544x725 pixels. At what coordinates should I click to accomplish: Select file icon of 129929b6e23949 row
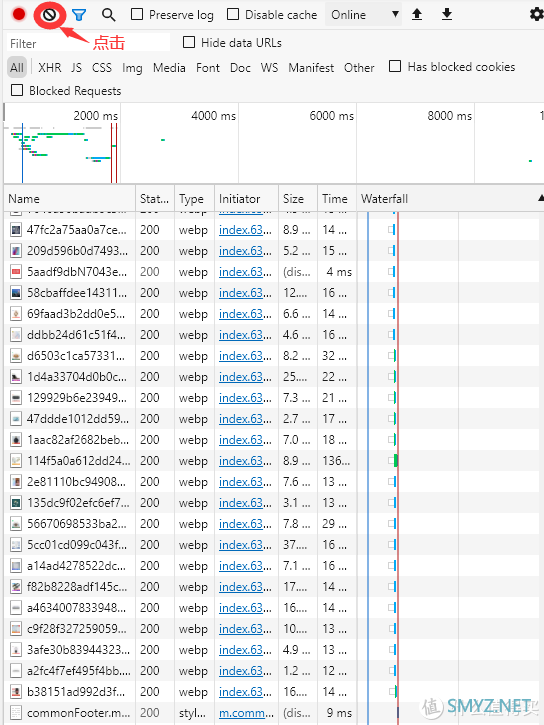click(x=16, y=398)
